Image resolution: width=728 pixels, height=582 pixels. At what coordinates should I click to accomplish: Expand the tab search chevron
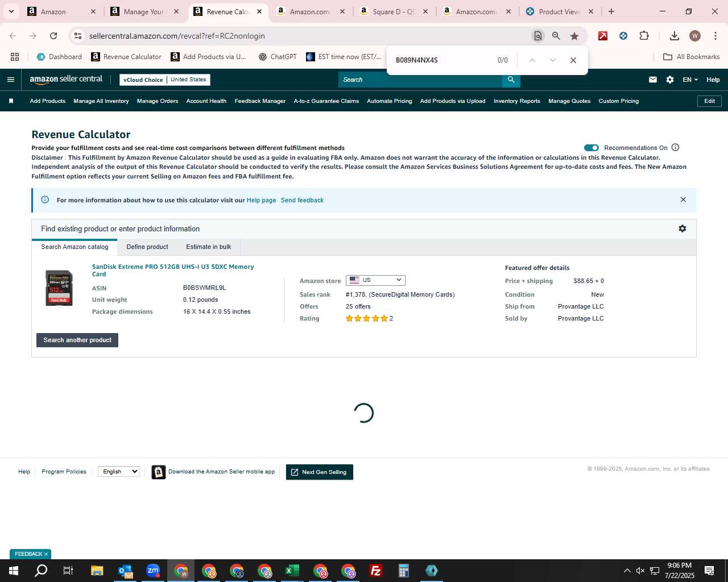click(x=11, y=11)
